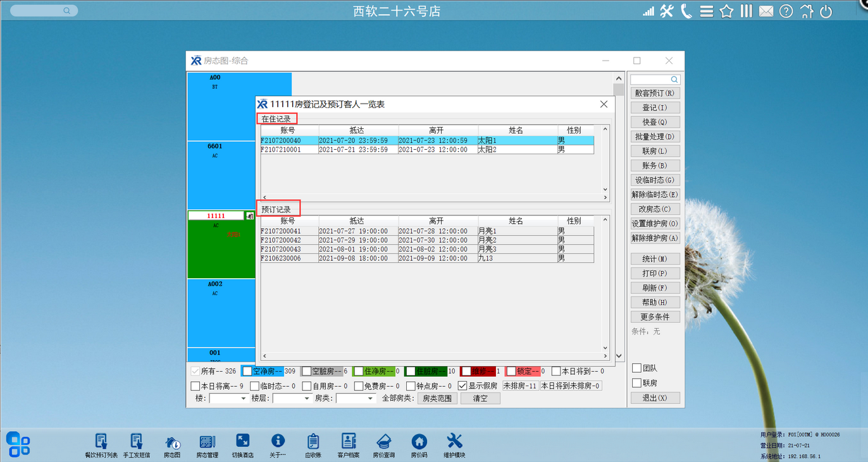Click the 登记(I) button
868x462 pixels.
pos(655,107)
